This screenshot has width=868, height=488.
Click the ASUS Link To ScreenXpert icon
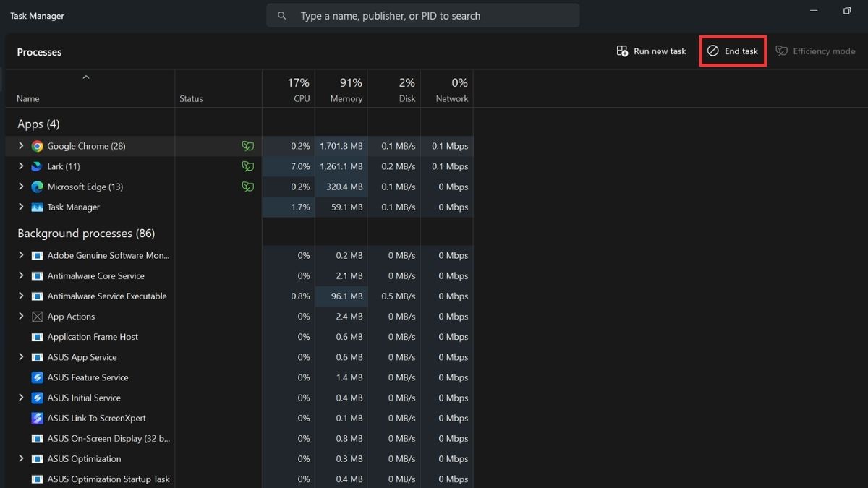click(37, 418)
